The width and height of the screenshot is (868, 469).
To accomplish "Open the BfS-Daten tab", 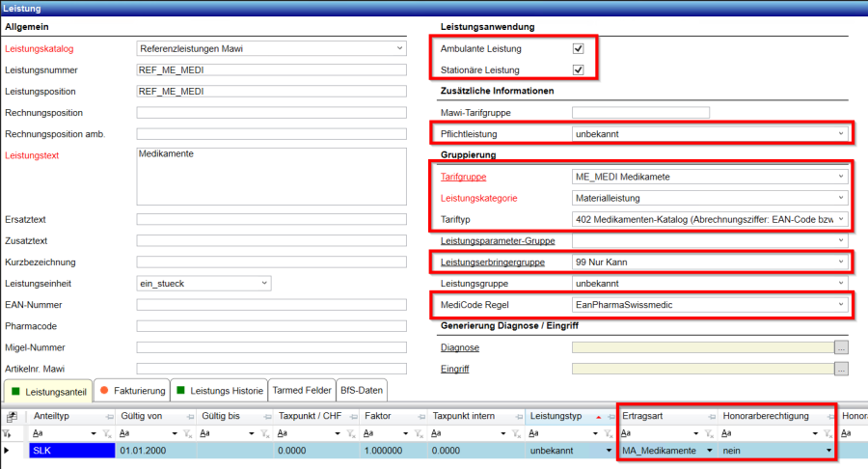I will coord(362,391).
